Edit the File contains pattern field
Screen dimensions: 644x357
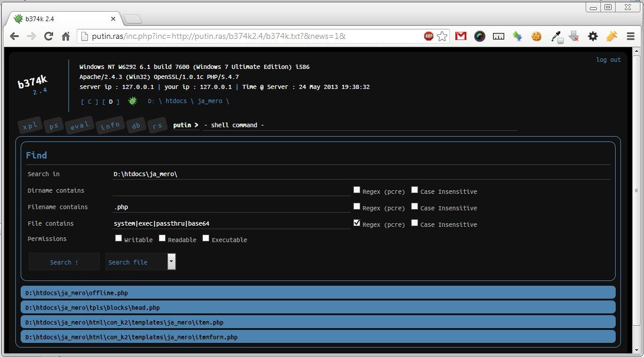231,223
